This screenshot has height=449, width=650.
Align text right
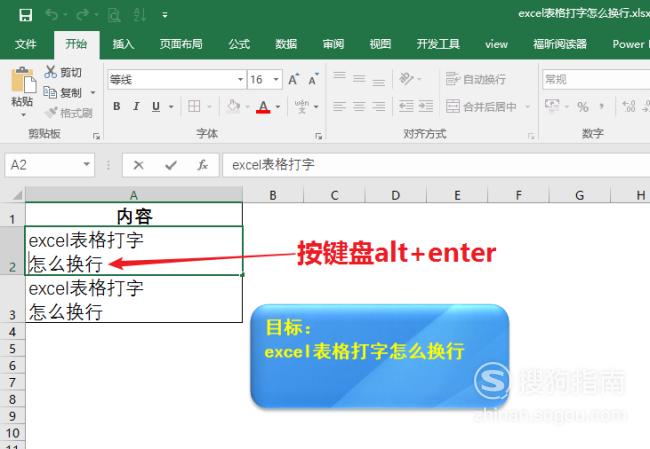coord(378,107)
